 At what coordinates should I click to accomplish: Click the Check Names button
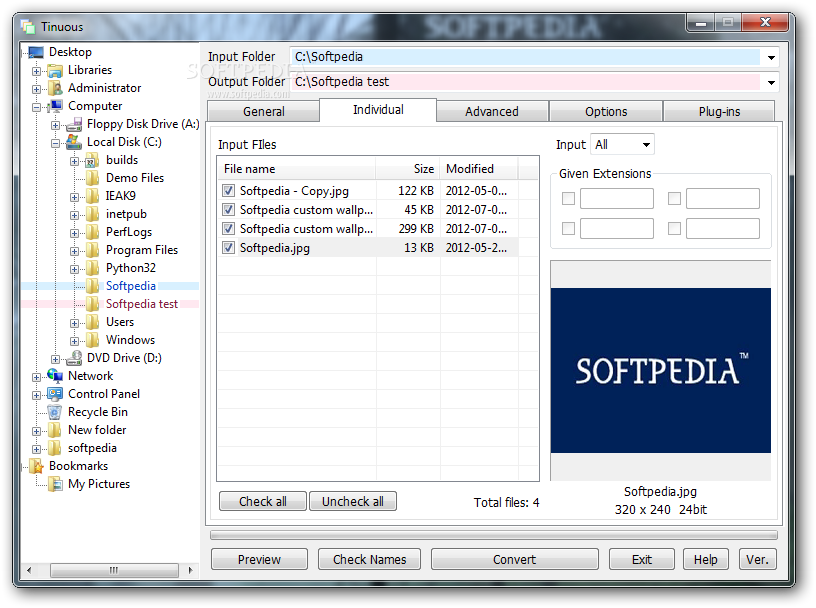tap(369, 560)
